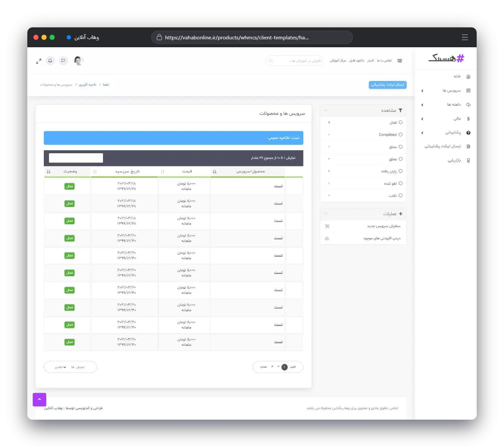504x447 pixels.
Task: Open مرکز آموزش in the top menu
Action: click(338, 61)
